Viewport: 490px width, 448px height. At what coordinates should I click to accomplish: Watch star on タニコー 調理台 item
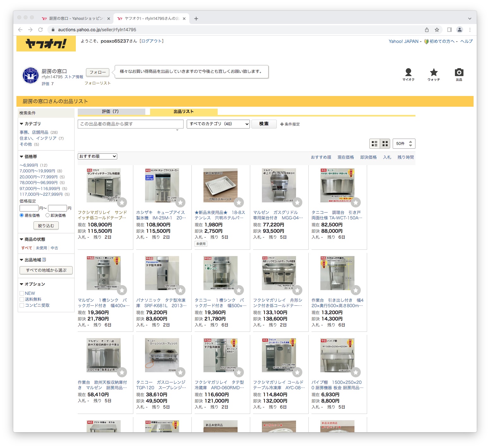pyautogui.click(x=356, y=202)
